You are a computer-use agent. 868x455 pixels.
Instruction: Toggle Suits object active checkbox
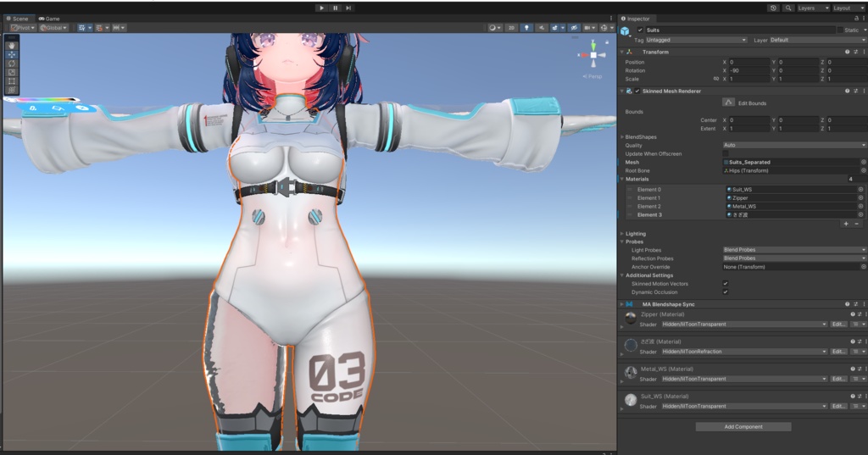640,31
